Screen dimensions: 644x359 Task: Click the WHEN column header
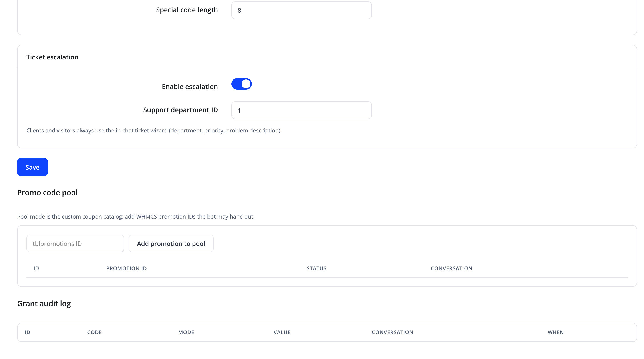coord(555,332)
